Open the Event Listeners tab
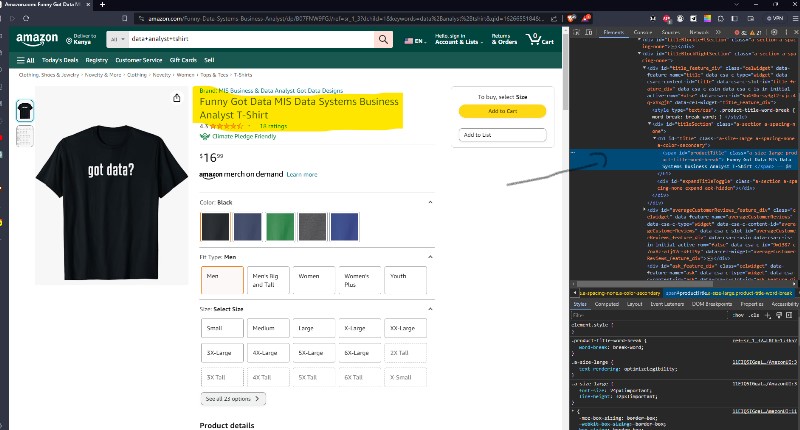Image resolution: width=800 pixels, height=430 pixels. 667,304
